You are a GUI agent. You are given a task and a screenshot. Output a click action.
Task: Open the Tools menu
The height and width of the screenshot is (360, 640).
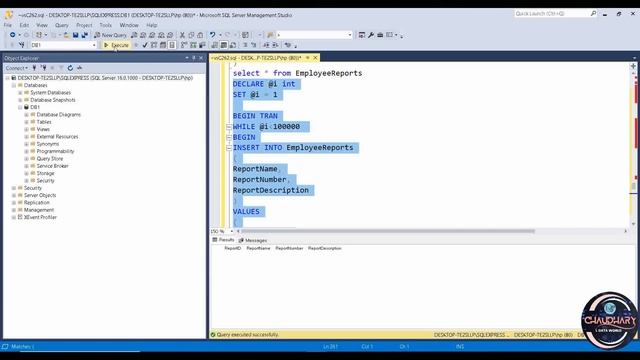106,25
